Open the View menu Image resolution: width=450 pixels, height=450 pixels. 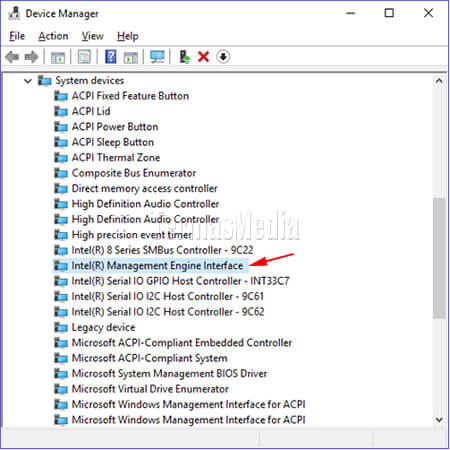pos(92,36)
